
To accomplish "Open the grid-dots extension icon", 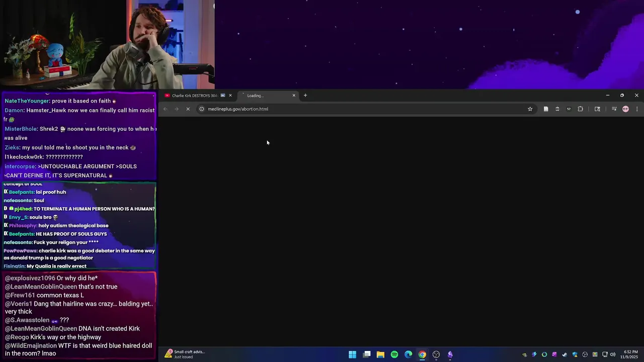I will click(569, 109).
